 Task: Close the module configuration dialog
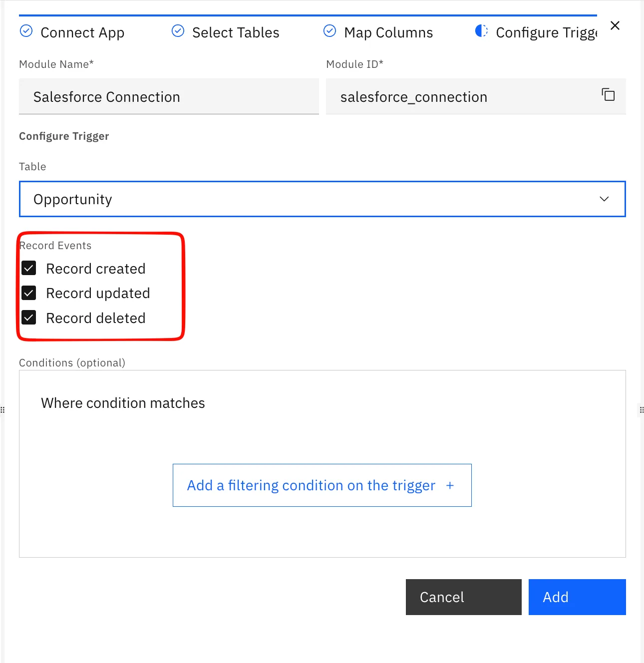[615, 25]
